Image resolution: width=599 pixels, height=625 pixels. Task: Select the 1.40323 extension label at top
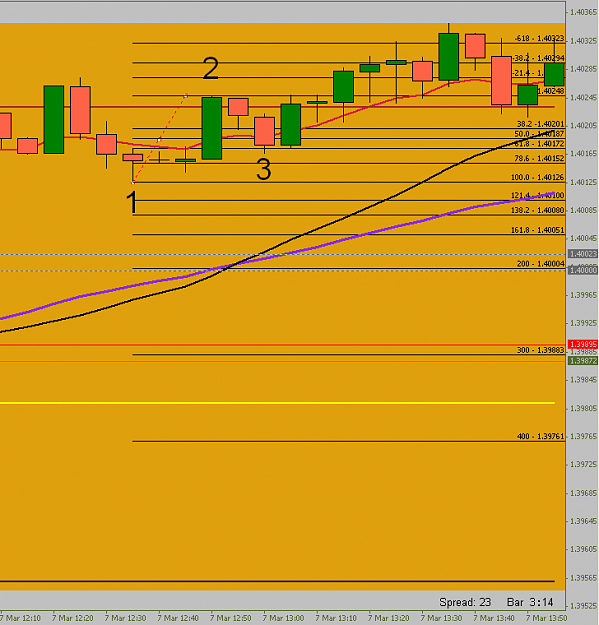pyautogui.click(x=539, y=38)
